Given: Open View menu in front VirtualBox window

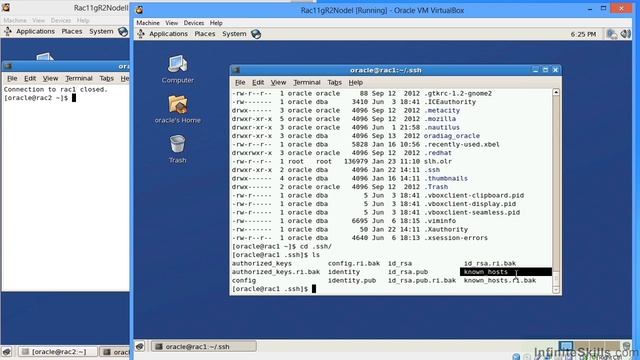Looking at the screenshot, I should click(x=171, y=23).
